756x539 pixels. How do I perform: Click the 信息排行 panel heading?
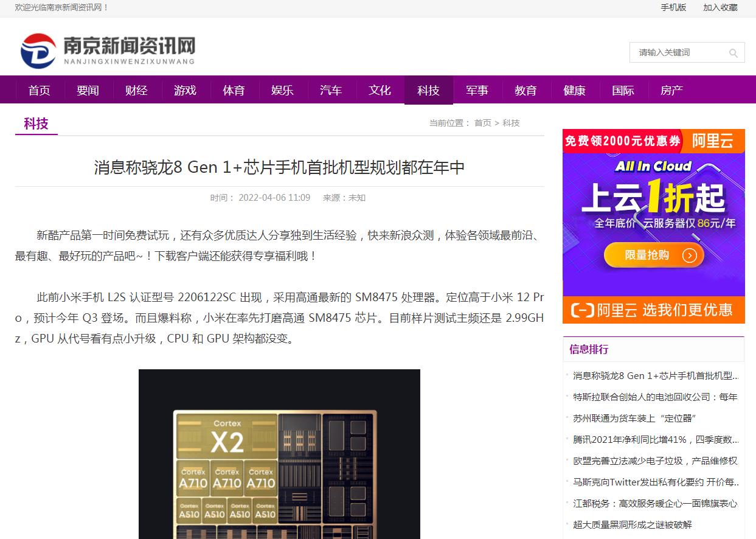tap(589, 349)
